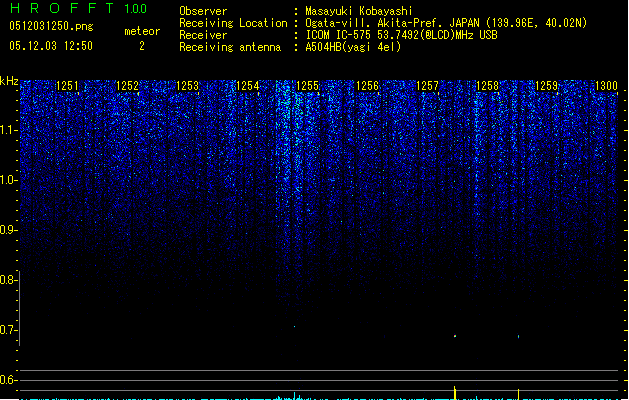Click the date stamp 05.12.03 12:50
Screen dimensions: 629x400
[x=51, y=46]
